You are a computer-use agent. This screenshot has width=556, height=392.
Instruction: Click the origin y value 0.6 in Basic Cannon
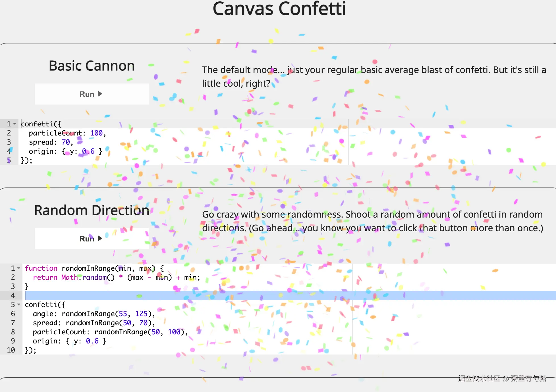pos(88,151)
